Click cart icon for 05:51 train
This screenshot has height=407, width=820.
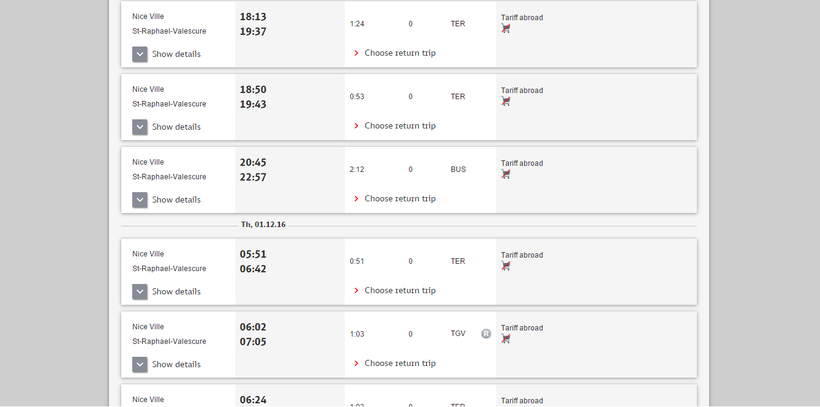click(506, 267)
